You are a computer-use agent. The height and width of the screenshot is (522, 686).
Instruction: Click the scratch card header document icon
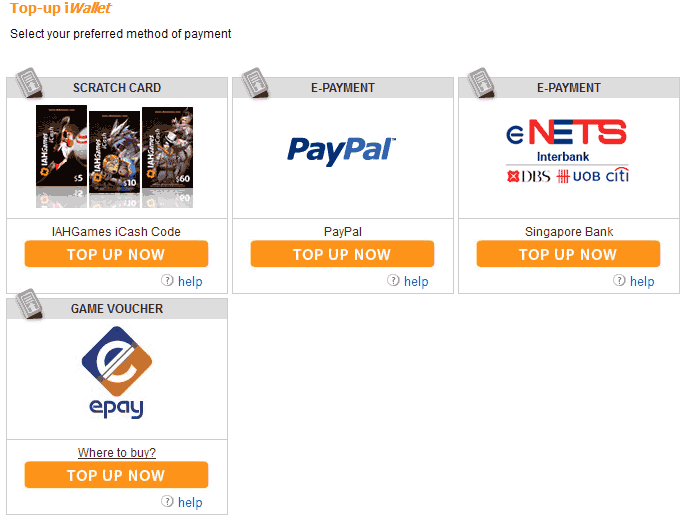pyautogui.click(x=30, y=83)
